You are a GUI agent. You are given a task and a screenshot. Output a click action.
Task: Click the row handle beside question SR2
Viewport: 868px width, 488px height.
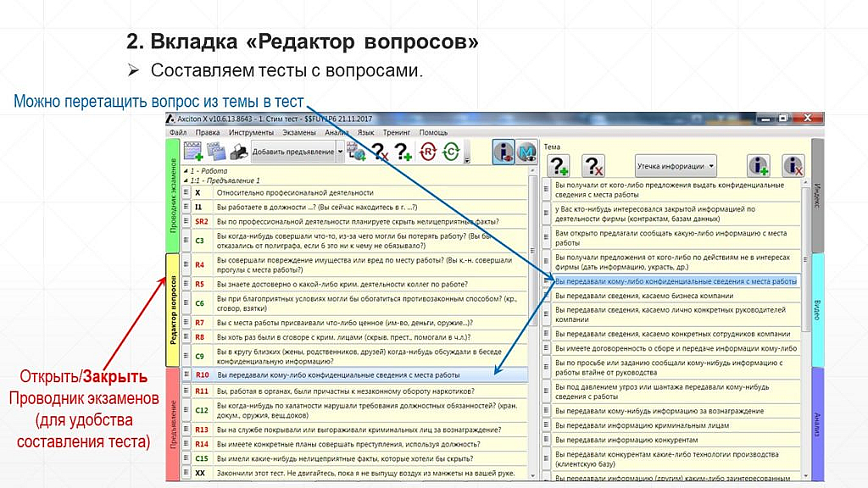point(186,221)
